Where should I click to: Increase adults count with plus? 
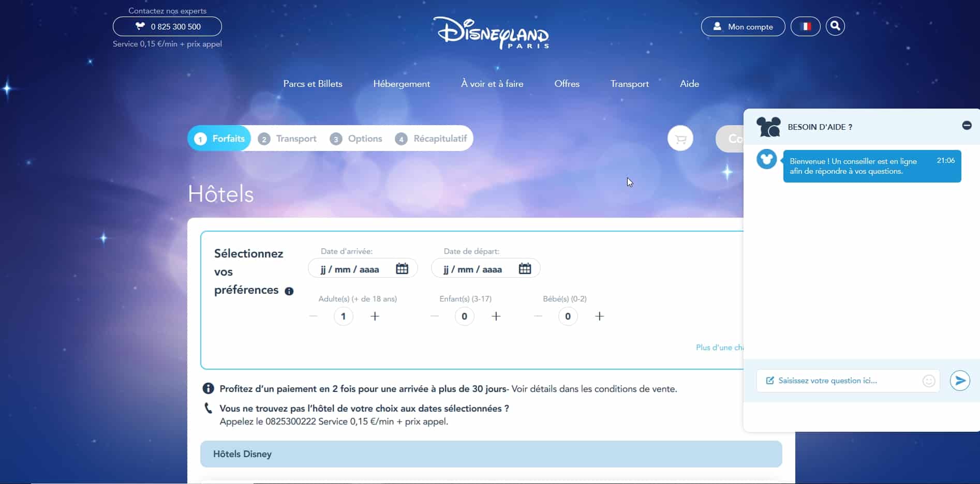point(375,316)
